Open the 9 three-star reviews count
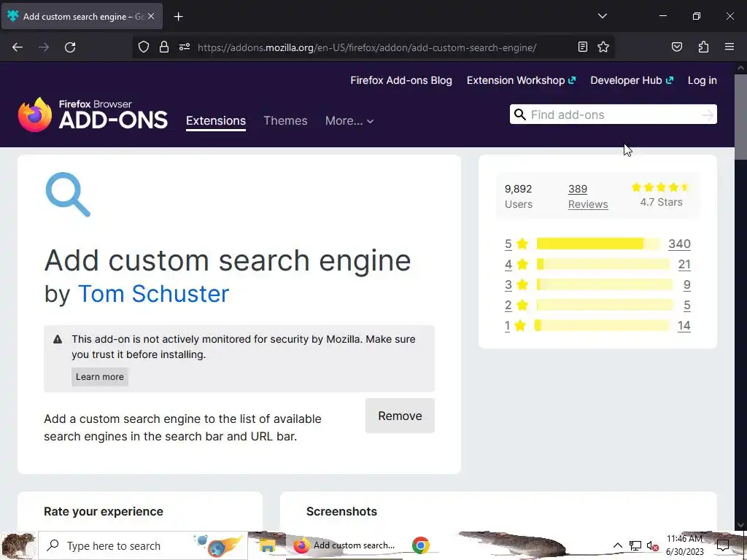Image resolution: width=747 pixels, height=560 pixels. coord(687,285)
